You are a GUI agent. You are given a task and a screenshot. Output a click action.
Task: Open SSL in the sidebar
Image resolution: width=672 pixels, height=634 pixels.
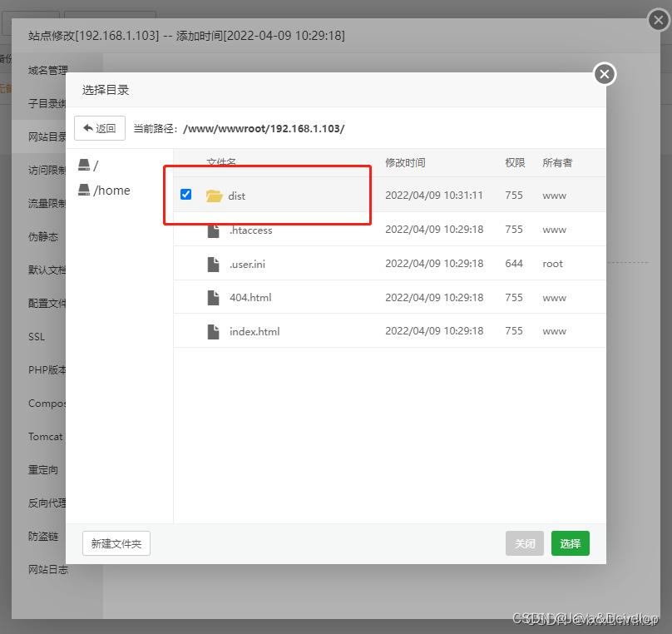pos(37,336)
